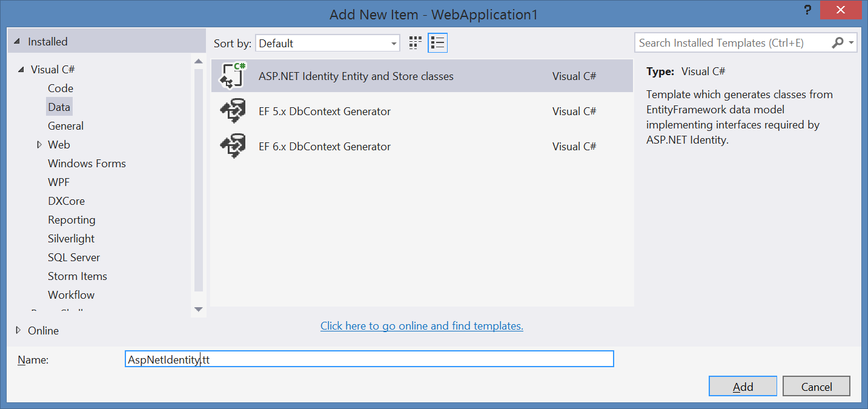Click Visual C# in the EF 5.x row
Viewport: 868px width, 409px height.
click(574, 111)
